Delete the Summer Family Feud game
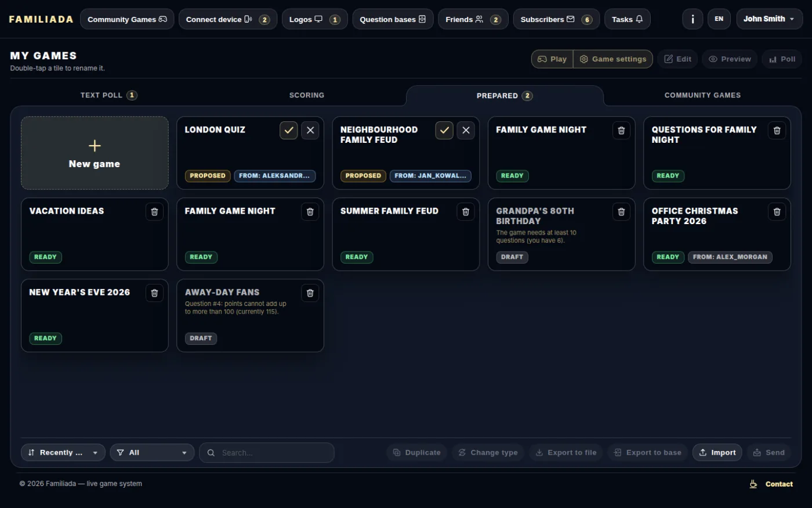Screen dimensions: 812x508 tap(466, 211)
